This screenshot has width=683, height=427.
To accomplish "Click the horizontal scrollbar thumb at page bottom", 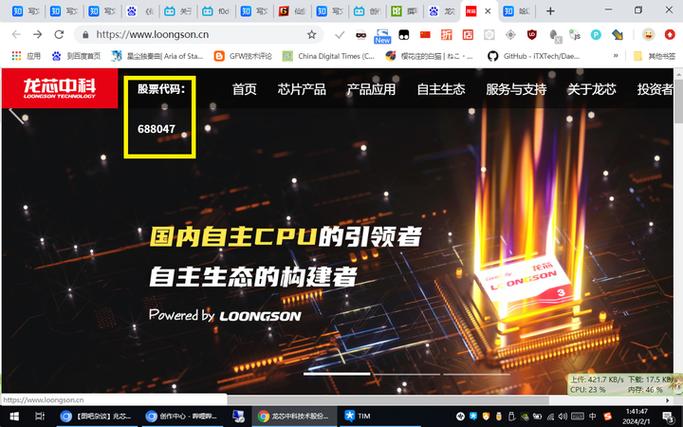I will [x=388, y=400].
